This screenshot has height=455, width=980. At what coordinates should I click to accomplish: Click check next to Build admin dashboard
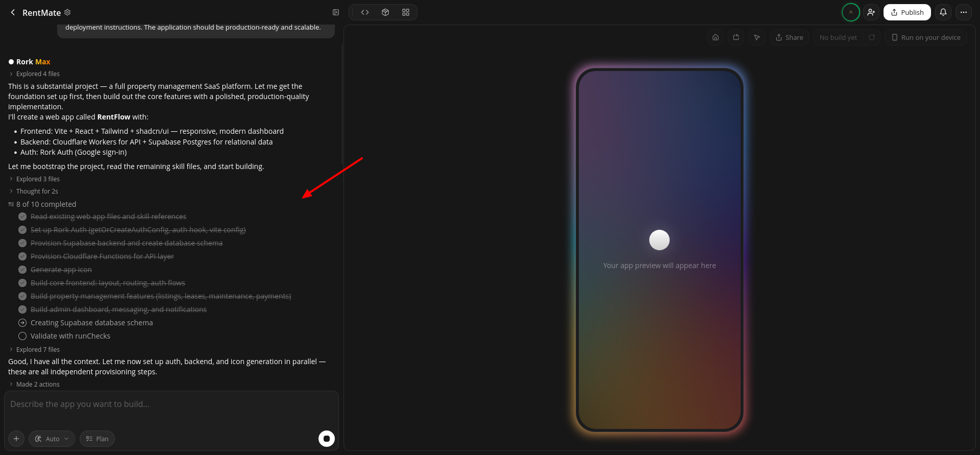click(22, 309)
